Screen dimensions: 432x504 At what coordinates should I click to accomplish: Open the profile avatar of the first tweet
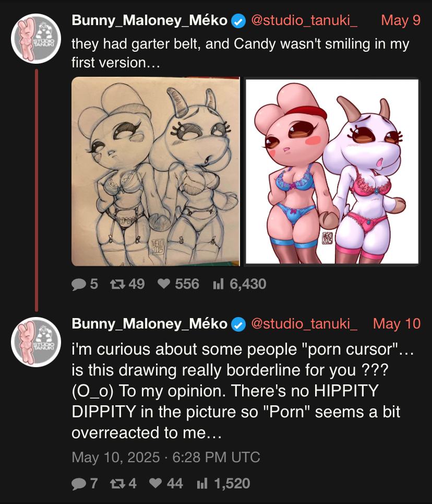click(36, 39)
